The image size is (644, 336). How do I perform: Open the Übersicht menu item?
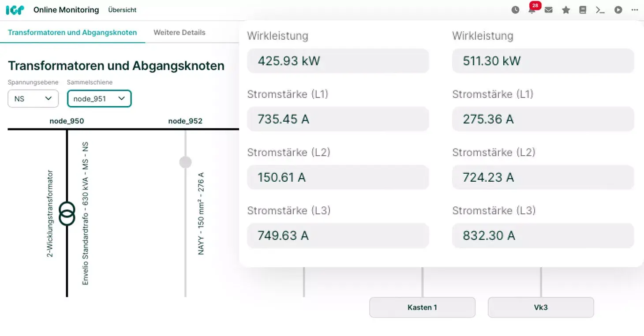point(122,10)
